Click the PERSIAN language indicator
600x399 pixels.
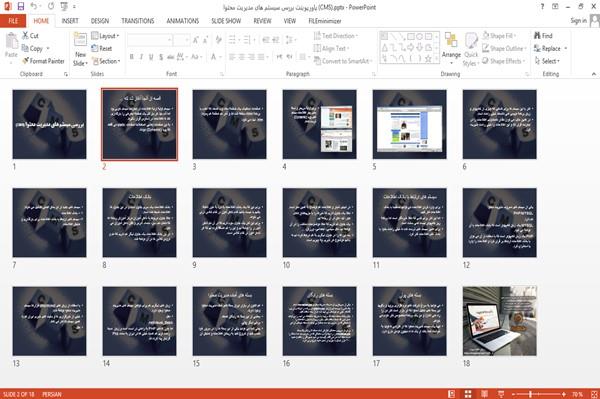click(52, 394)
